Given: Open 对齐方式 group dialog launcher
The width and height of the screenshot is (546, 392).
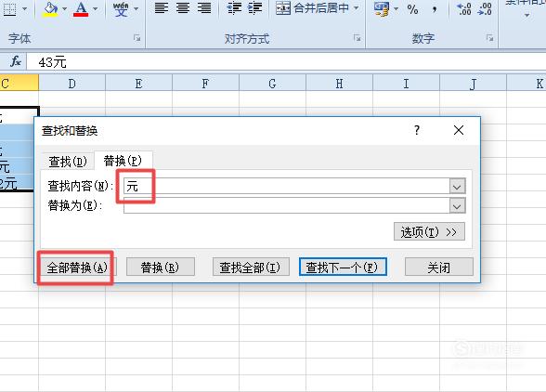Looking at the screenshot, I should tap(357, 38).
